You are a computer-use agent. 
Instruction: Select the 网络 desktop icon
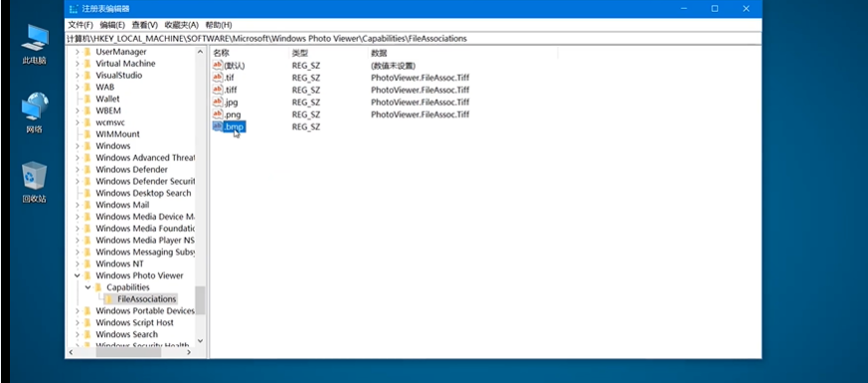coord(35,113)
